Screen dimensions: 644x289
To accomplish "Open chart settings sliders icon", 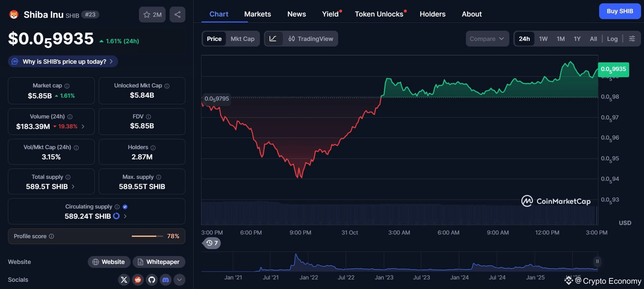I will [632, 39].
